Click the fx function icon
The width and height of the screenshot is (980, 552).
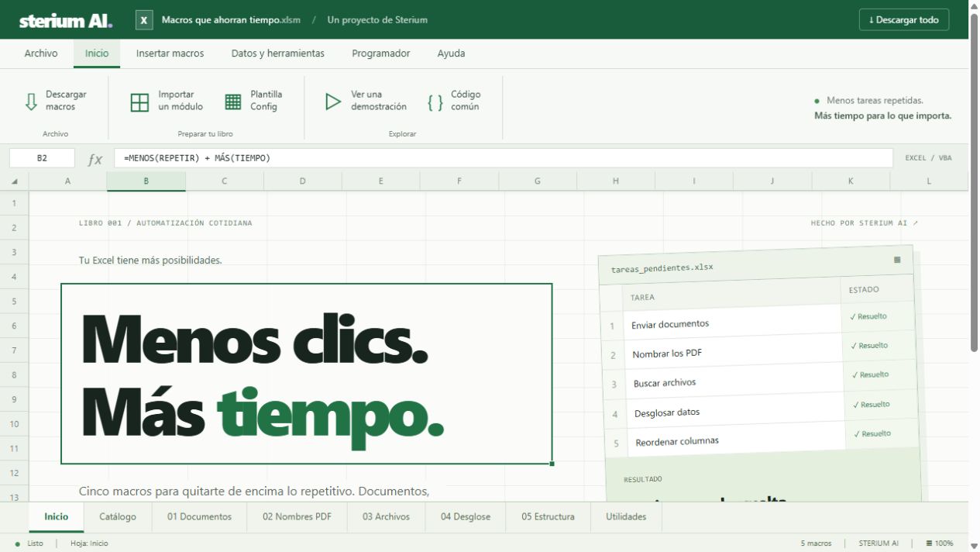[95, 159]
